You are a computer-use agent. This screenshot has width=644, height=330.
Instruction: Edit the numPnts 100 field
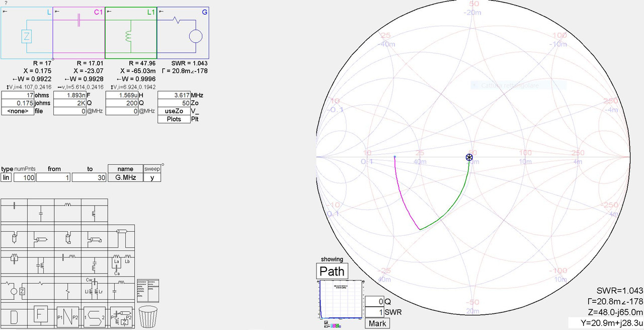point(24,177)
